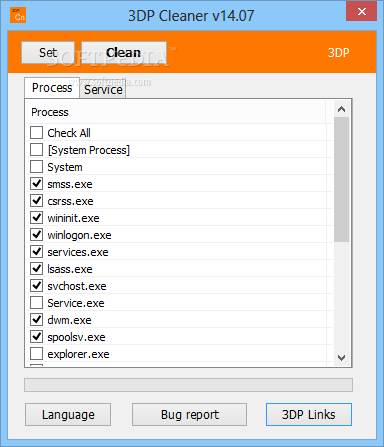Toggle the wininit.exe checkbox
Image resolution: width=384 pixels, height=447 pixels.
click(x=36, y=217)
